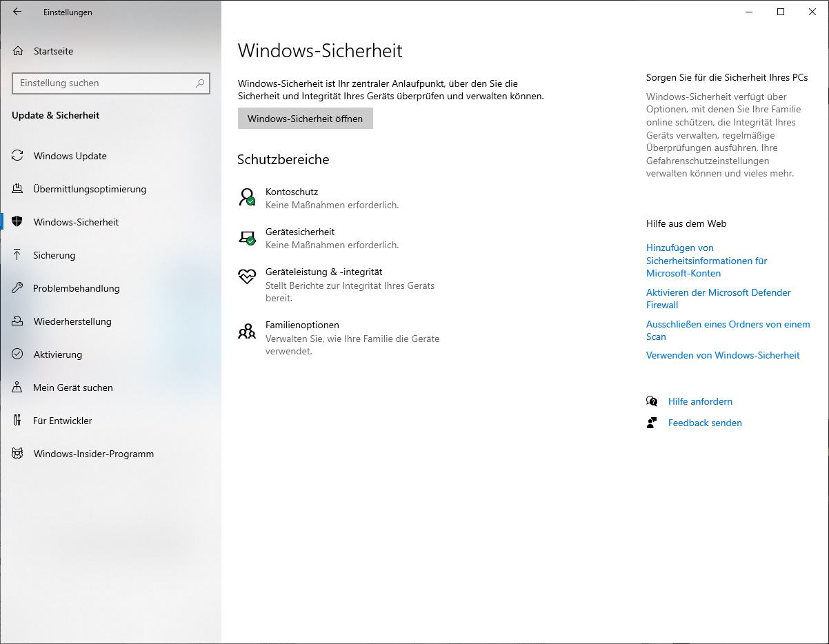
Task: Minimize the Einstellungen window
Action: (x=749, y=12)
